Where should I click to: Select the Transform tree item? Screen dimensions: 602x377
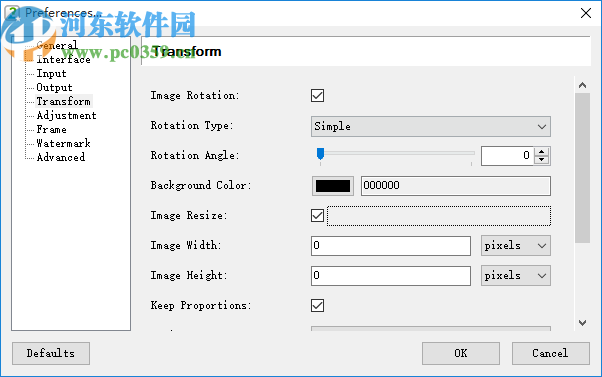coord(64,101)
